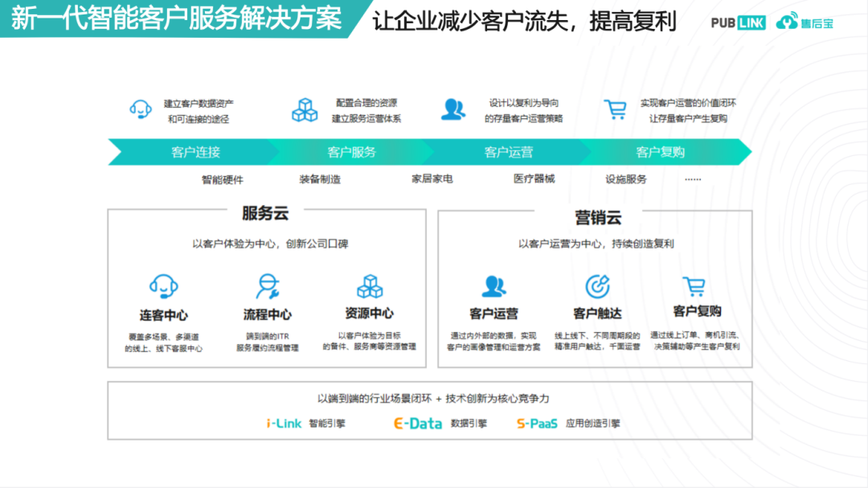Viewport: 868px width, 488px height.
Task: Click the i-Link 智能引擎 label
Action: point(305,423)
